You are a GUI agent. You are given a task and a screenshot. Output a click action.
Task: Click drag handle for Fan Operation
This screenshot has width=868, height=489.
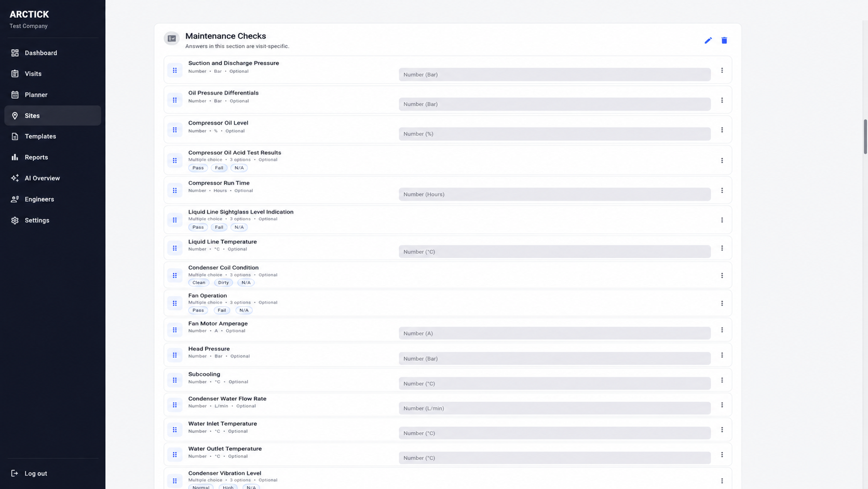[175, 303]
